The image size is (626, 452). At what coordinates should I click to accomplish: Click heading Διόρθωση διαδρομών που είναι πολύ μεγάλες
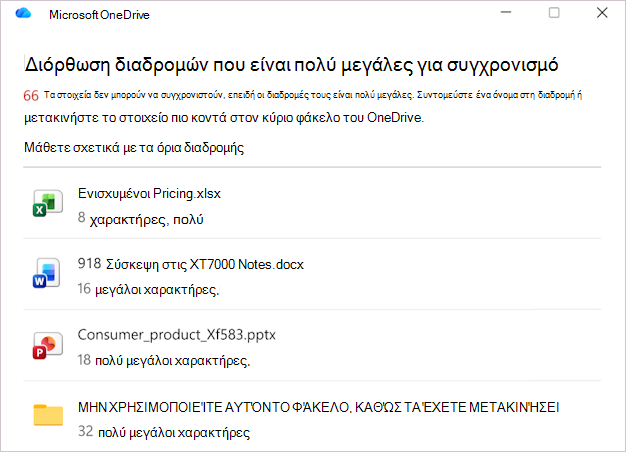pyautogui.click(x=291, y=65)
